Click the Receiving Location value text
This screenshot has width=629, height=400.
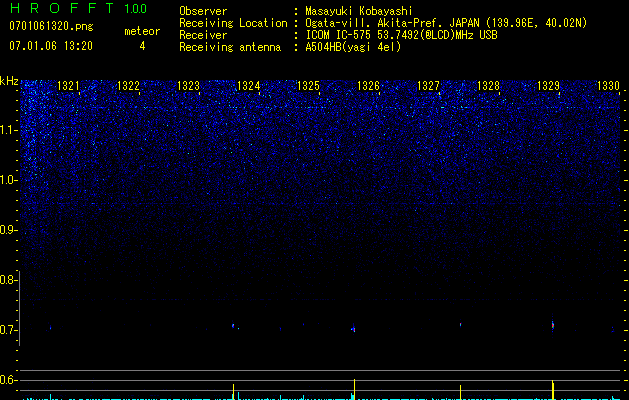click(x=446, y=23)
